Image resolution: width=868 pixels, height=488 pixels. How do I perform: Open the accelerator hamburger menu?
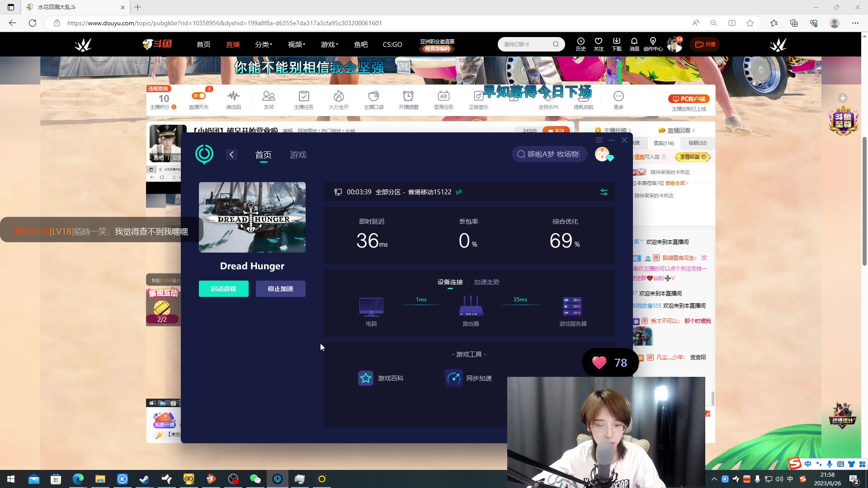[x=599, y=140]
